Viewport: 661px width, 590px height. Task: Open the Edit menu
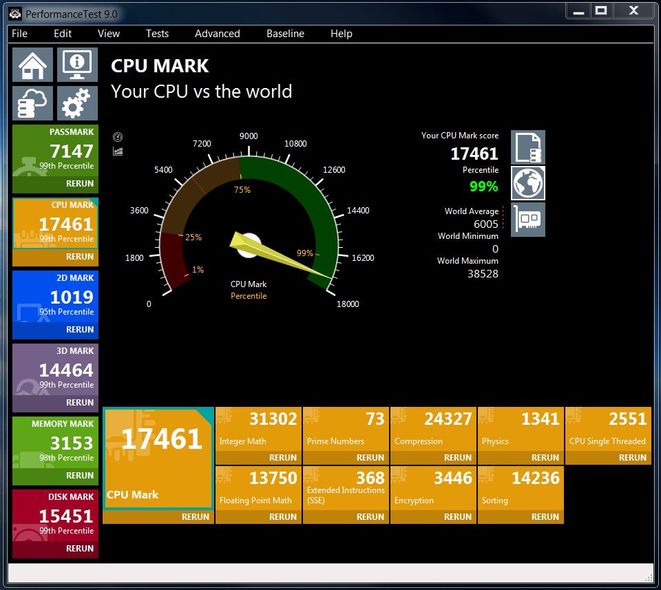62,34
